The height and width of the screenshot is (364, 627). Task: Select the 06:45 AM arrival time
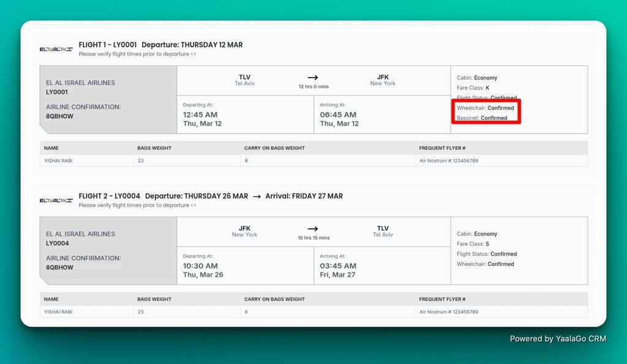click(338, 114)
